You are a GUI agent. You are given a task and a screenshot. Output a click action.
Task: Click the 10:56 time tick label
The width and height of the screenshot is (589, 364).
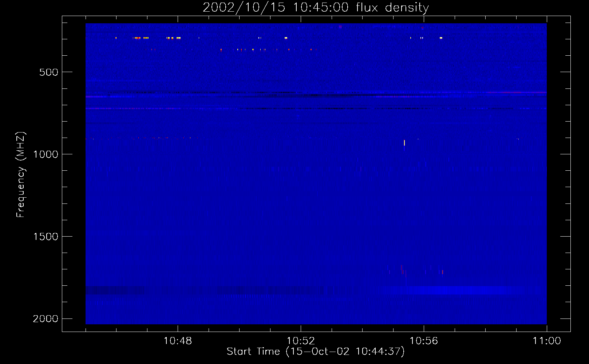[424, 341]
